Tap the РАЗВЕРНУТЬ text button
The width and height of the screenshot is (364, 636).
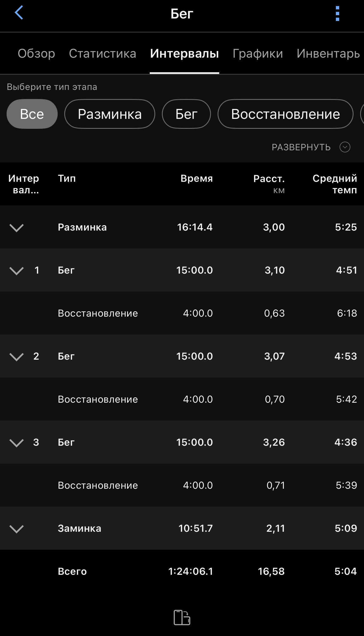pos(301,147)
